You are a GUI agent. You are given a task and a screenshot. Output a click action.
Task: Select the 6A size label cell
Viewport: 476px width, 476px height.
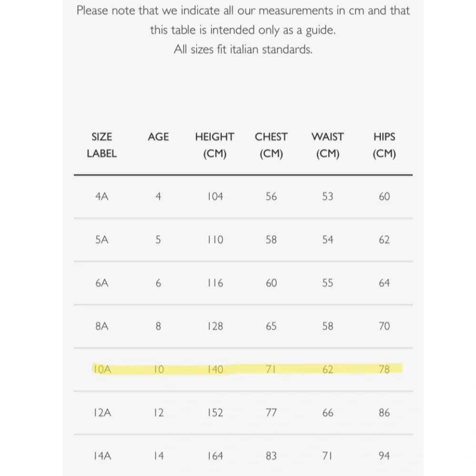click(x=102, y=283)
